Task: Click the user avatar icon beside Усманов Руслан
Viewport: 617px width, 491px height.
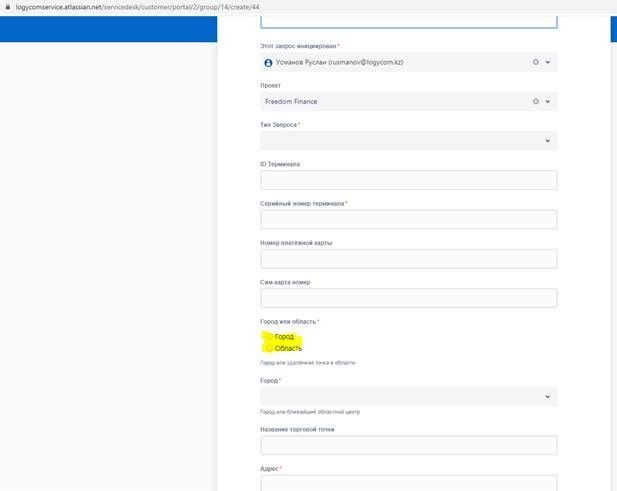Action: pos(268,63)
